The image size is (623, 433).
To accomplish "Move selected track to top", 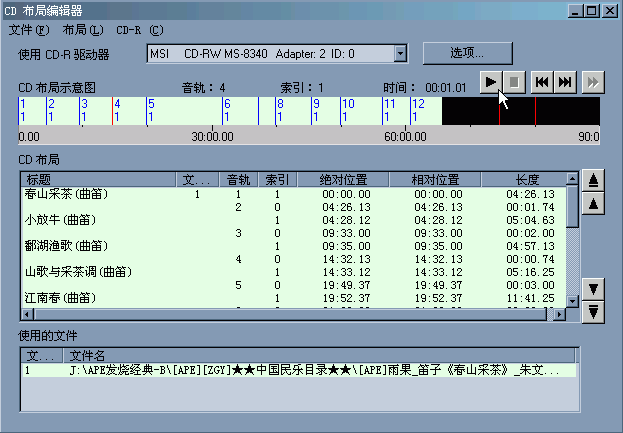I will tap(594, 181).
